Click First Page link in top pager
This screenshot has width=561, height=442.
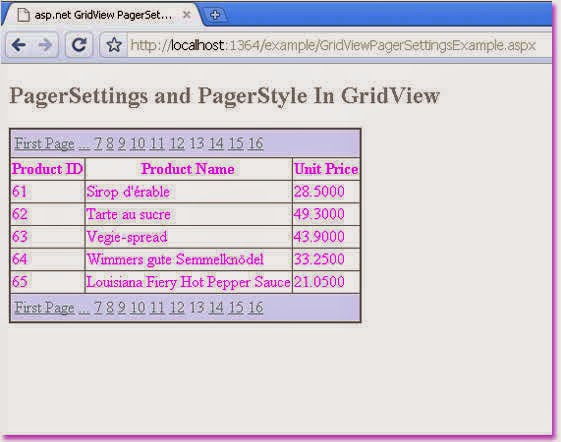pyautogui.click(x=44, y=144)
